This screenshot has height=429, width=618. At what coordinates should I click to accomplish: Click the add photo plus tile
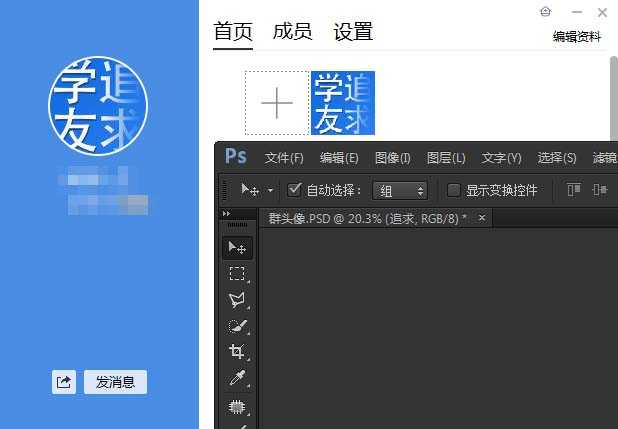pyautogui.click(x=277, y=103)
